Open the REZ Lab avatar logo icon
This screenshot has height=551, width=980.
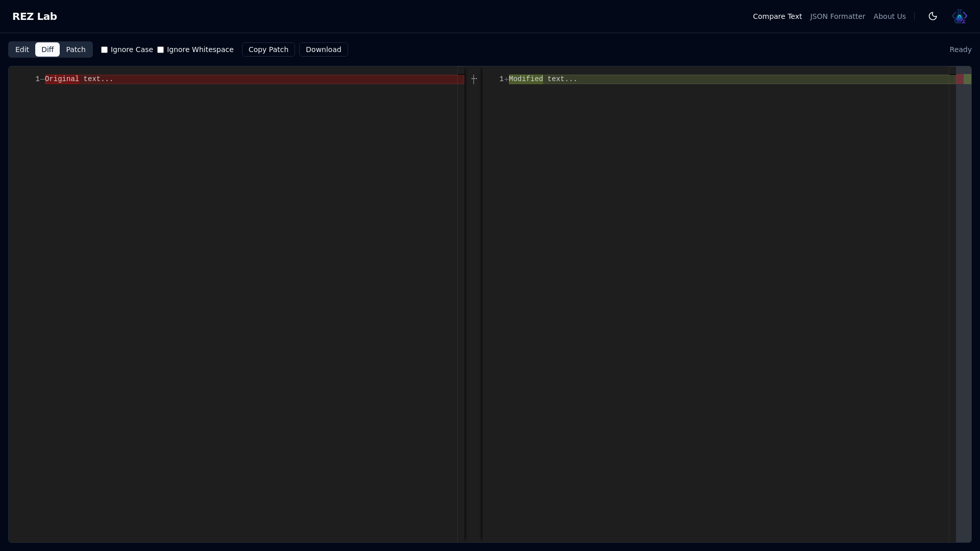tap(960, 16)
